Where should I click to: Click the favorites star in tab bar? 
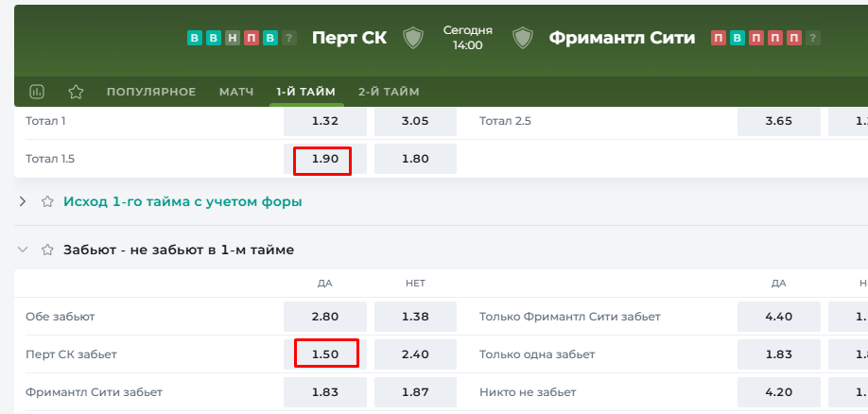coord(76,92)
